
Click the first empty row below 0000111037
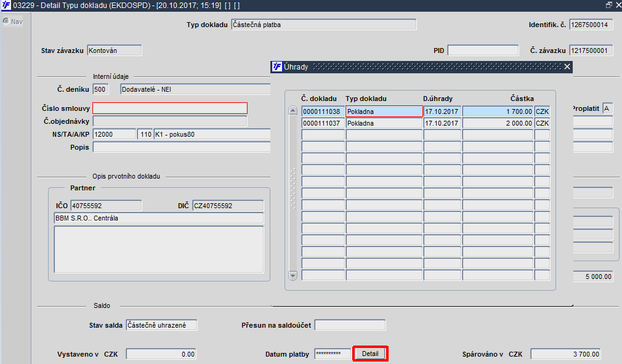[426, 135]
